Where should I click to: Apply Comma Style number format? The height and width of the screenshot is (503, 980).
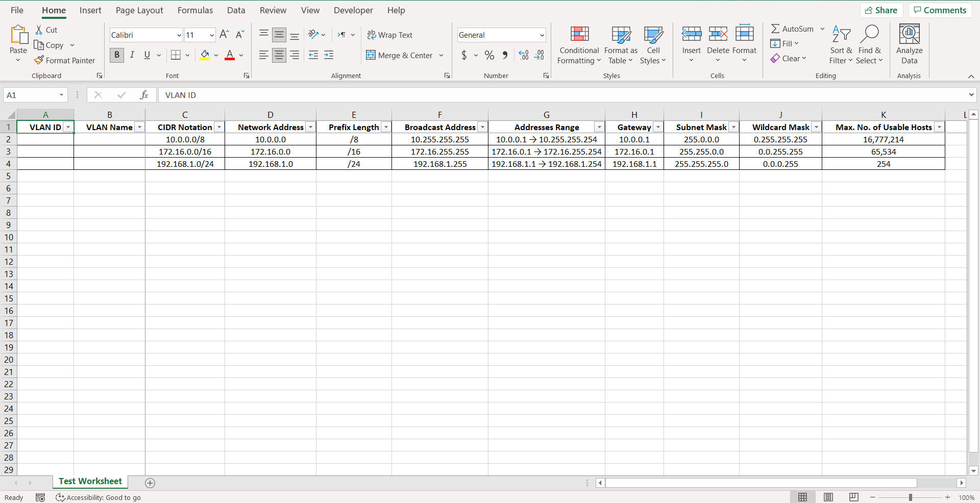coord(505,55)
